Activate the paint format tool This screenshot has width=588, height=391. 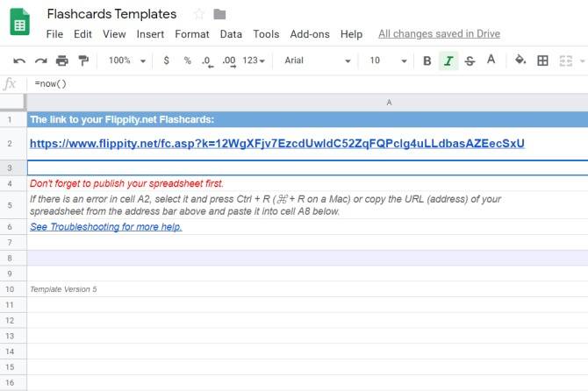pos(83,60)
